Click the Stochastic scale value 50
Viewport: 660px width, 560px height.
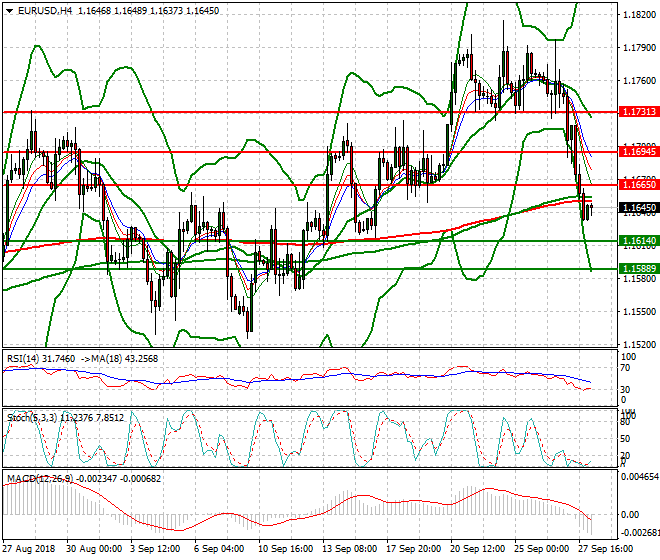coord(625,439)
